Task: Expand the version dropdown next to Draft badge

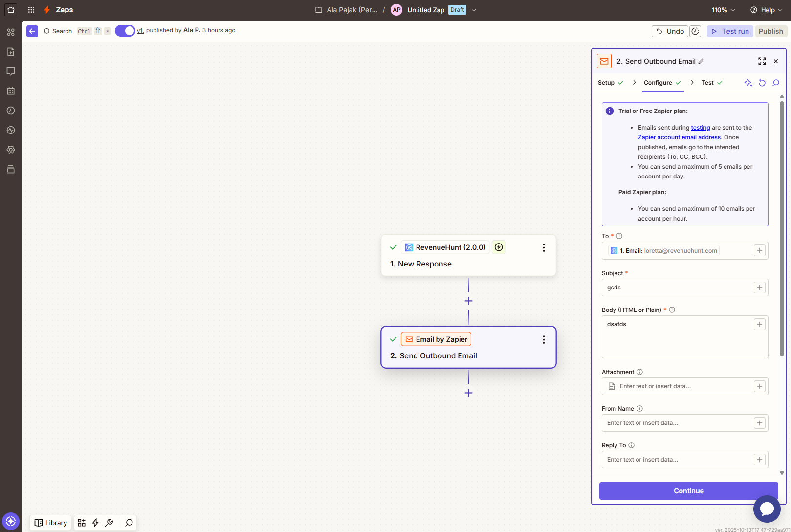Action: pos(474,9)
